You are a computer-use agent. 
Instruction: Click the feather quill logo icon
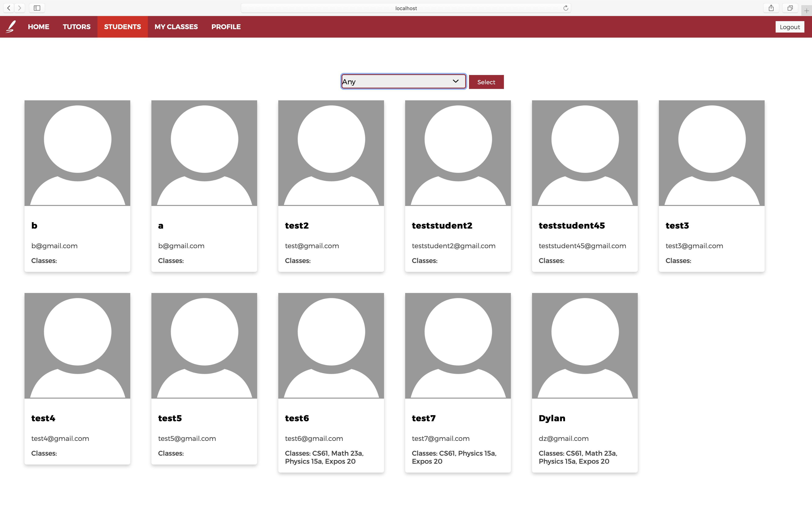point(11,26)
